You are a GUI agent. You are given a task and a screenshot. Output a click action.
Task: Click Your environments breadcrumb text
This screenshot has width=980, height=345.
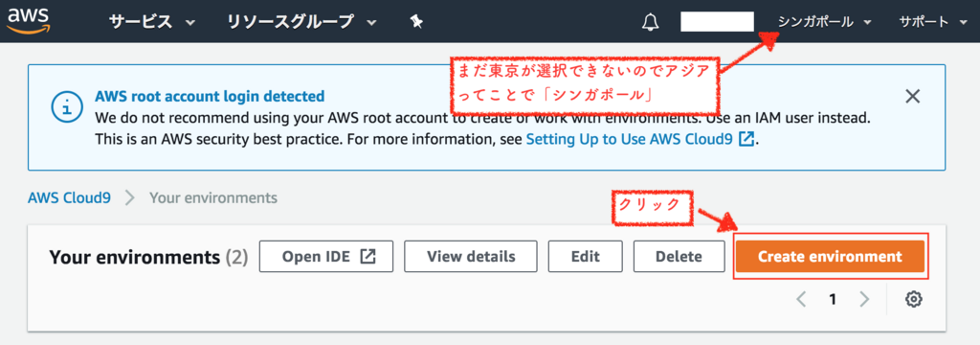pyautogui.click(x=213, y=198)
